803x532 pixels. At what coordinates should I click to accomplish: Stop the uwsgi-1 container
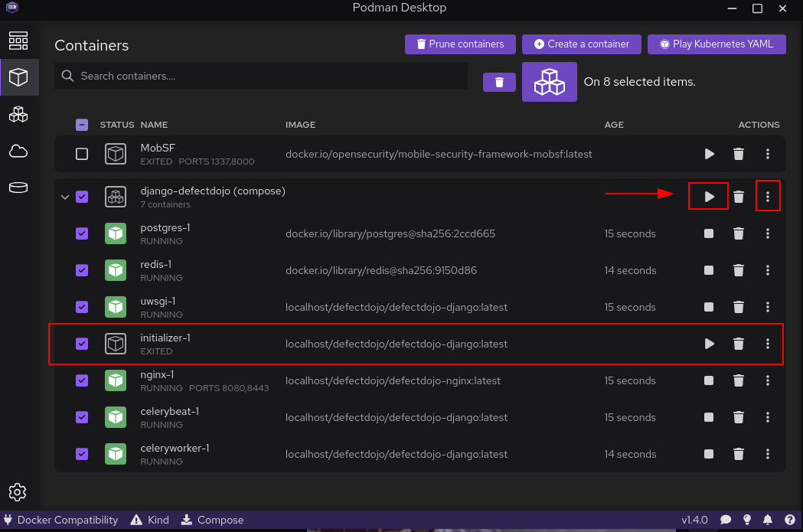coord(709,307)
